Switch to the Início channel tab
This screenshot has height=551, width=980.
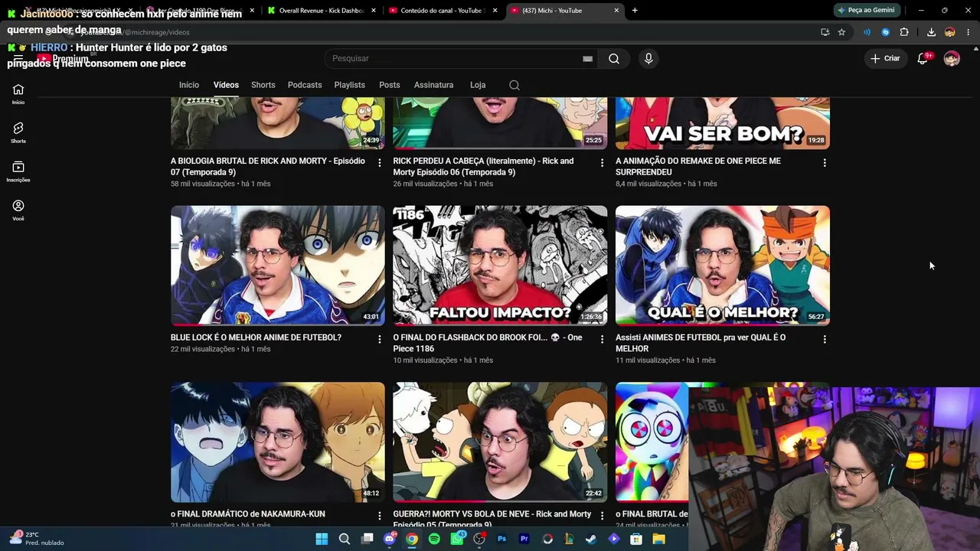[189, 85]
